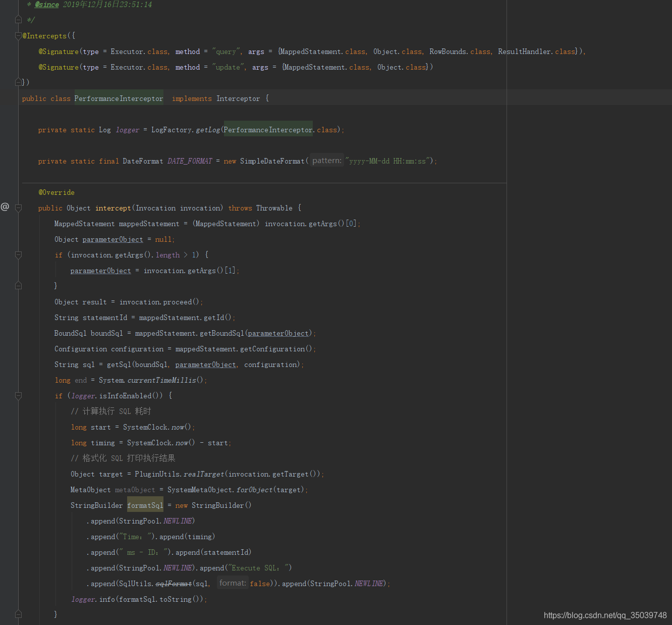This screenshot has height=625, width=672.
Task: Click the "query" string literal
Action: click(227, 51)
